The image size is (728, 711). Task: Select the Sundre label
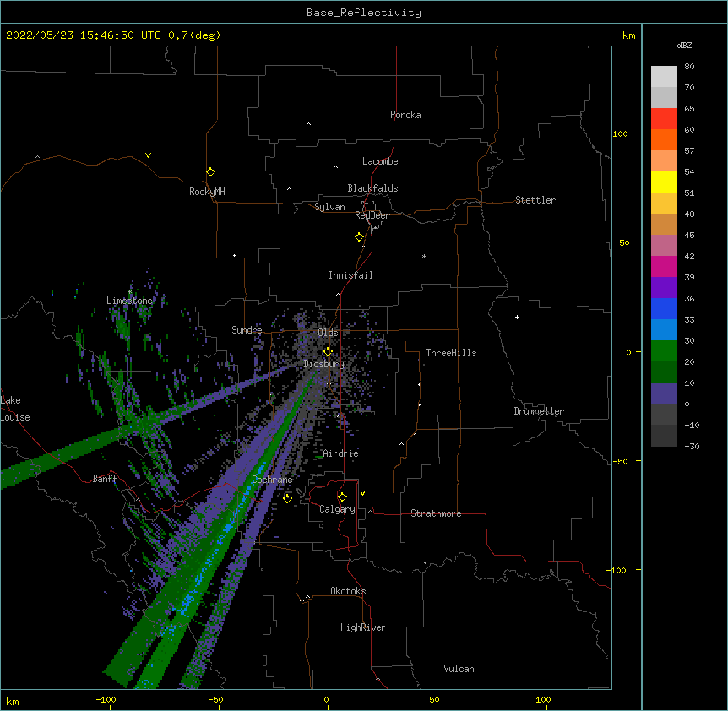pyautogui.click(x=247, y=330)
